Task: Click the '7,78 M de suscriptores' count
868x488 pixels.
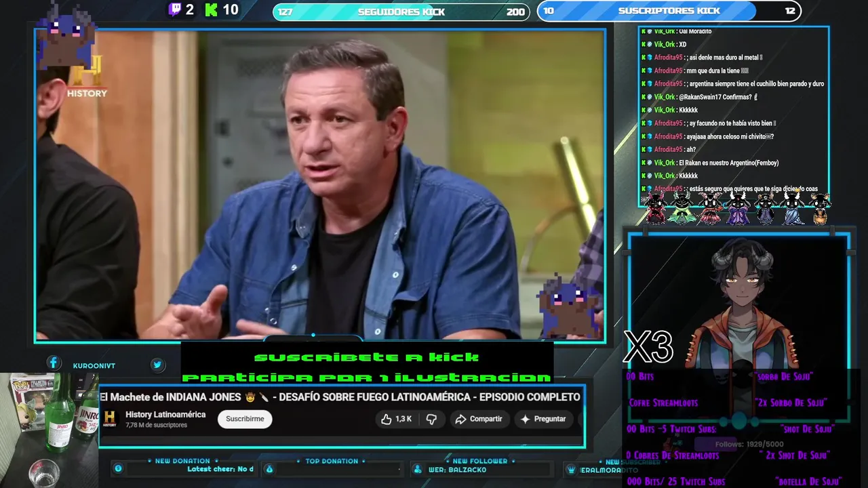Action: click(x=156, y=425)
